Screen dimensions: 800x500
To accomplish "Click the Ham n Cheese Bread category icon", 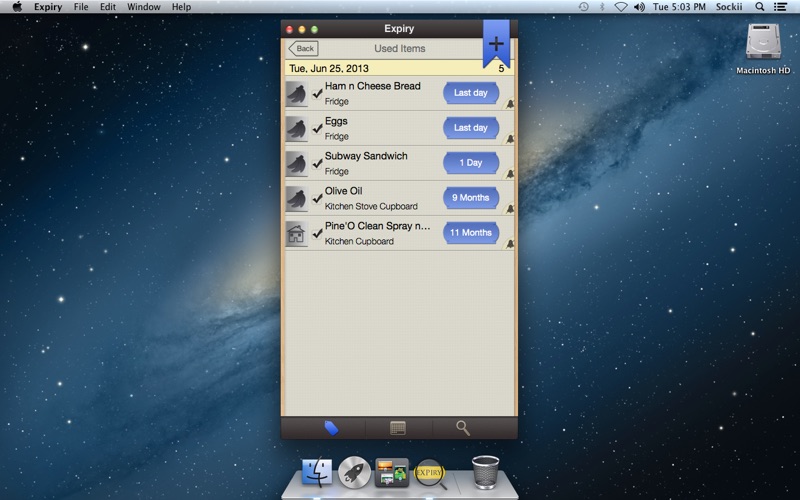I will coord(296,94).
